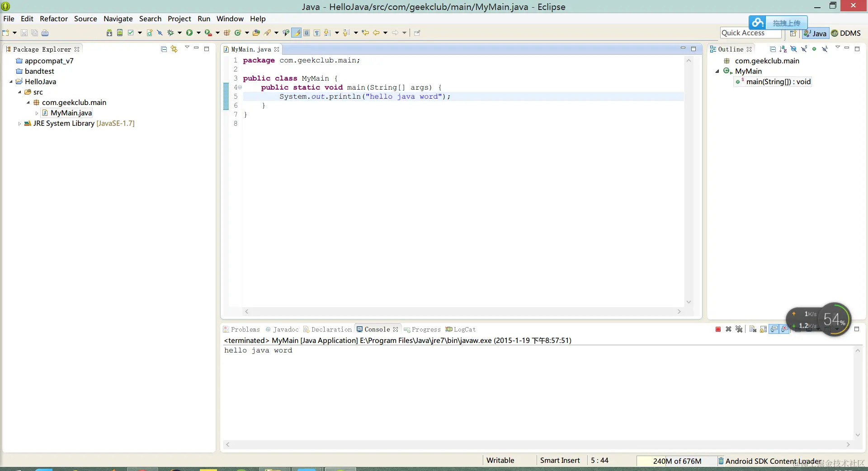
Task: Click the println code line in editor
Action: [365, 96]
